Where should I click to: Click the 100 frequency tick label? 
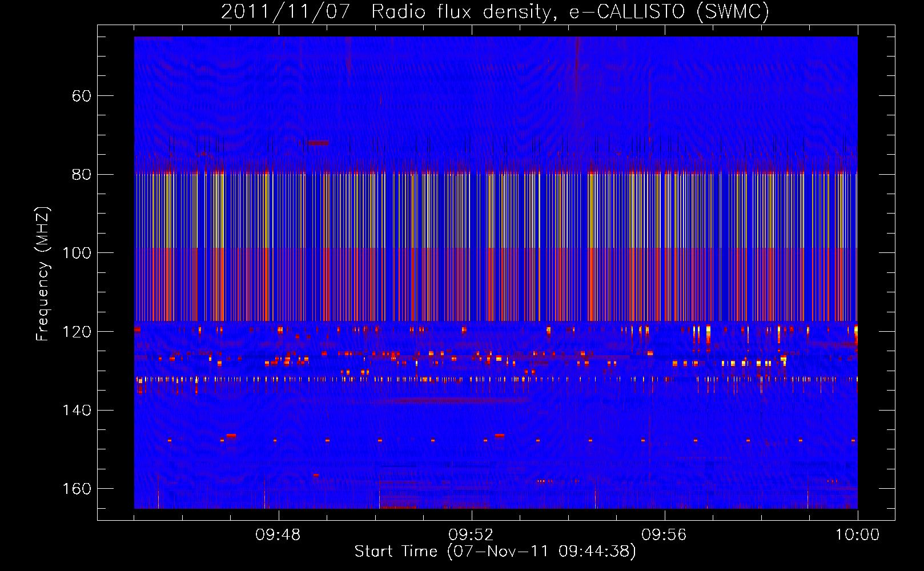(77, 253)
